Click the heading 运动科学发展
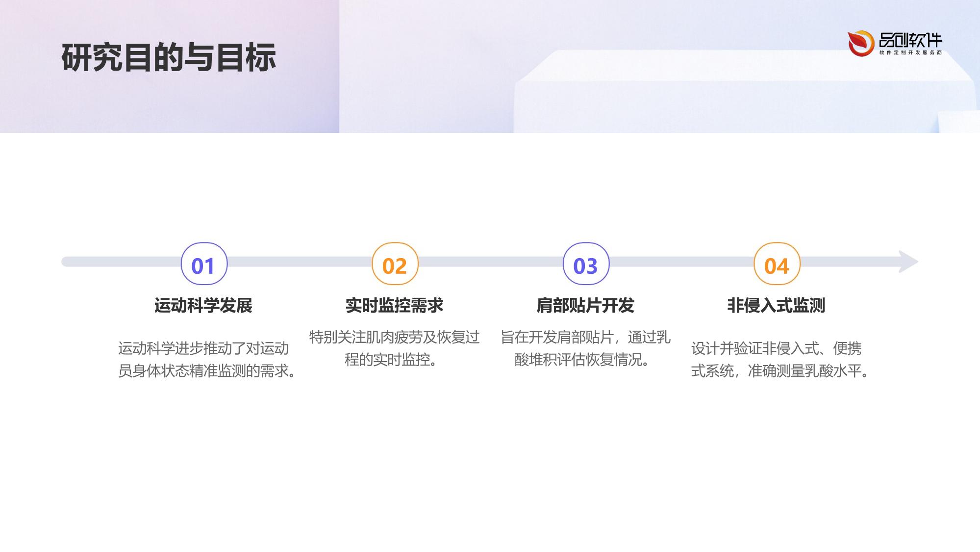 tap(203, 306)
